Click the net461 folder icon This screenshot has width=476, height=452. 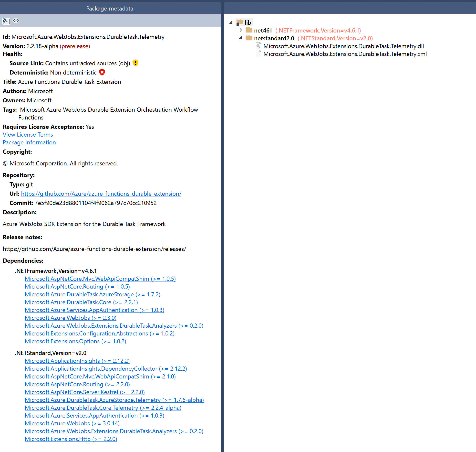[249, 30]
